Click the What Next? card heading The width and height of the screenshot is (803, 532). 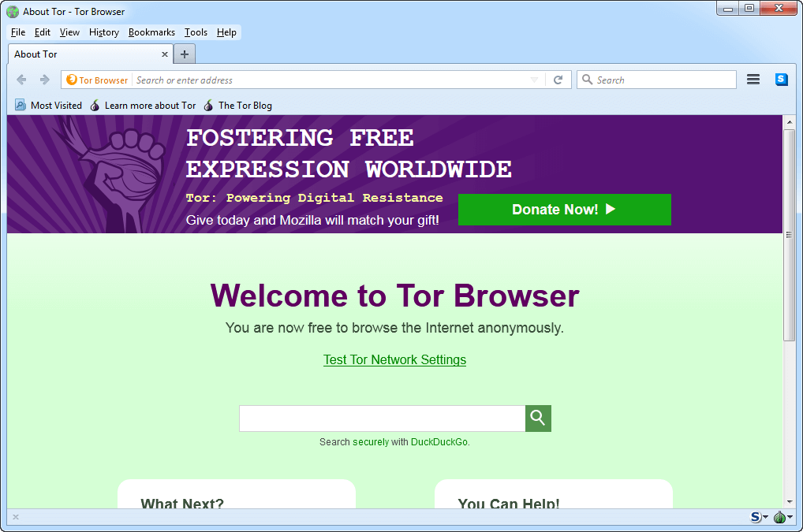point(182,504)
